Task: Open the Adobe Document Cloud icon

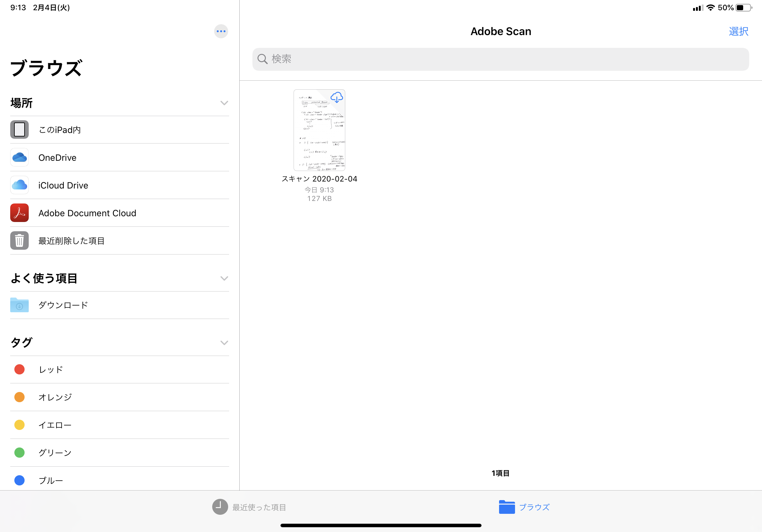Action: point(19,213)
